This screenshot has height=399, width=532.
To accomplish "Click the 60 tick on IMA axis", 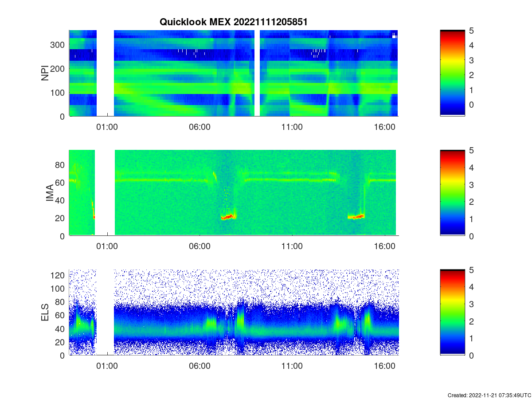I will coord(61,182).
